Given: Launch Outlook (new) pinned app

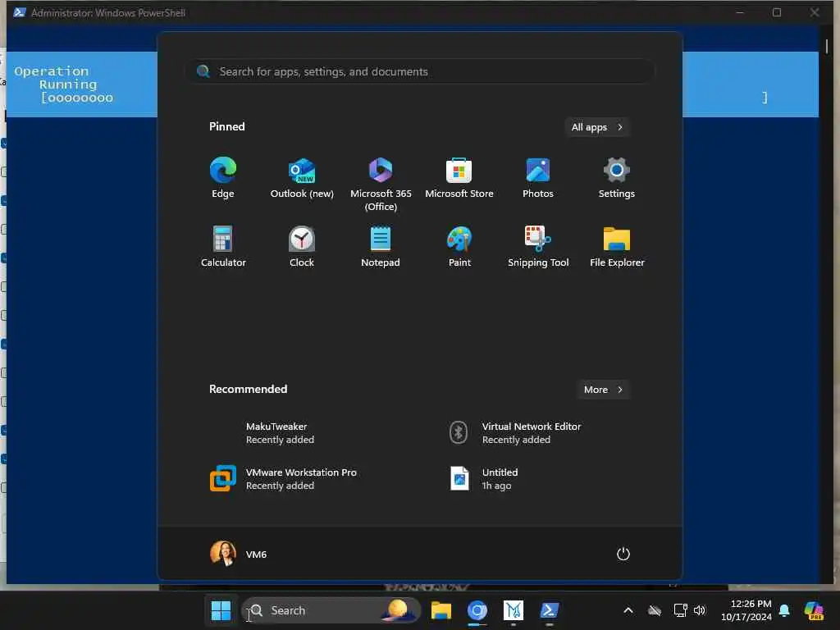Looking at the screenshot, I should point(302,178).
